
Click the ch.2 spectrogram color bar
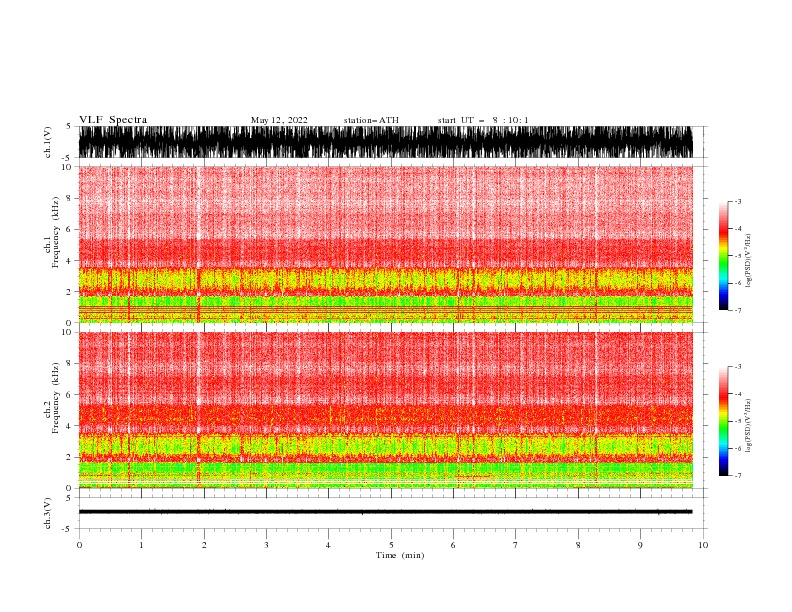pos(723,421)
